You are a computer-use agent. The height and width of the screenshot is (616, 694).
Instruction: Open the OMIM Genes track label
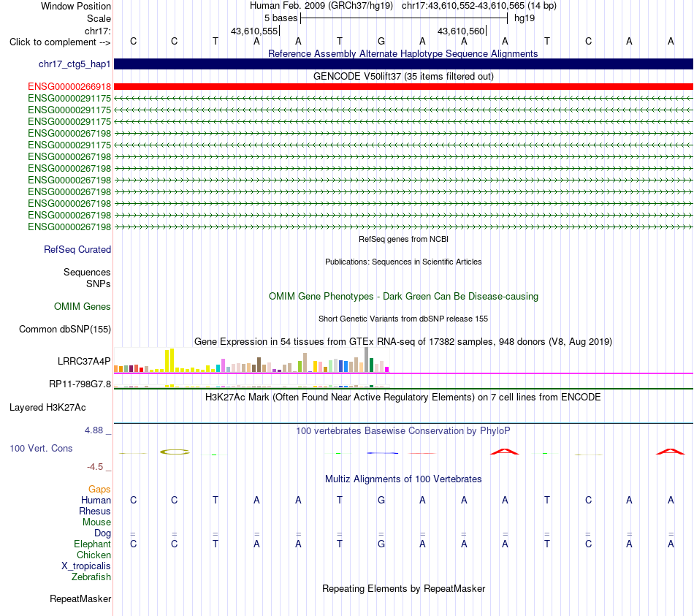83,306
